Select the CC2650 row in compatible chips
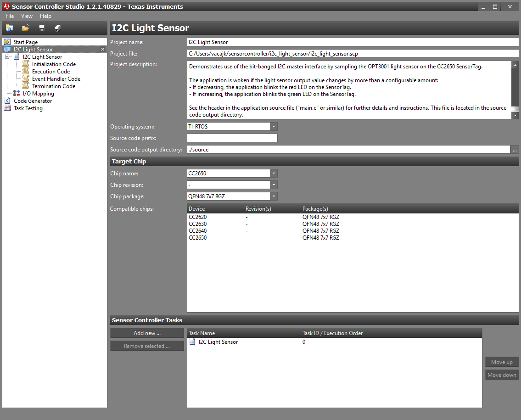Screen dimensions: 521x420 353,238
